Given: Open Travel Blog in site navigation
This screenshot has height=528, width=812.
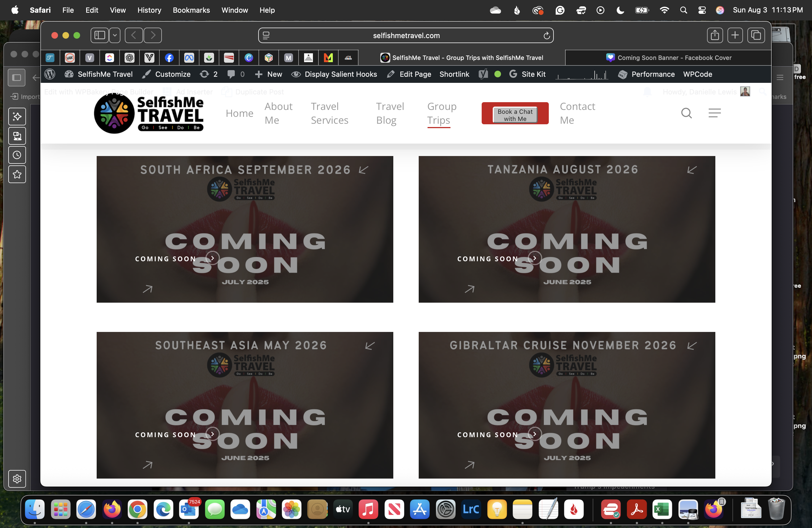Looking at the screenshot, I should coord(390,113).
